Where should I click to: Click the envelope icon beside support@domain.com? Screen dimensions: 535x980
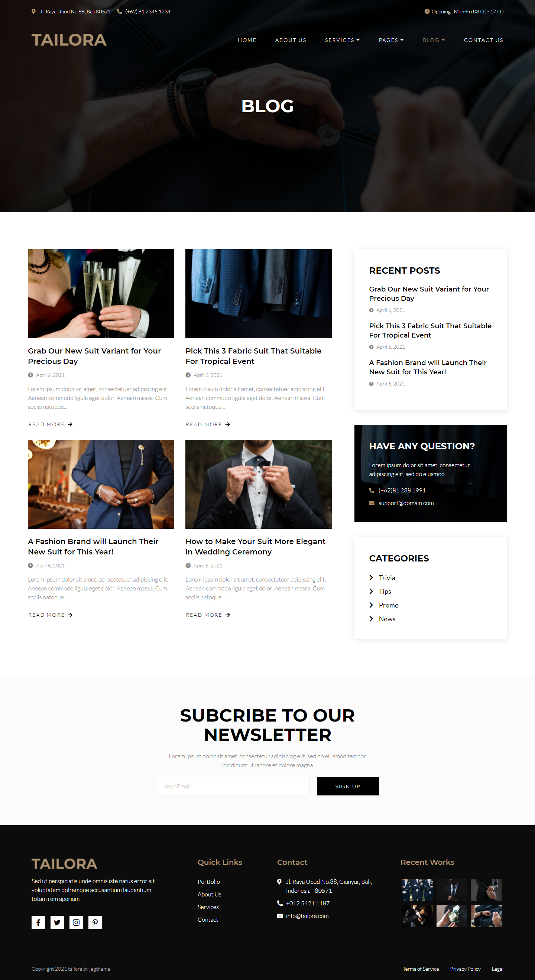pos(372,503)
